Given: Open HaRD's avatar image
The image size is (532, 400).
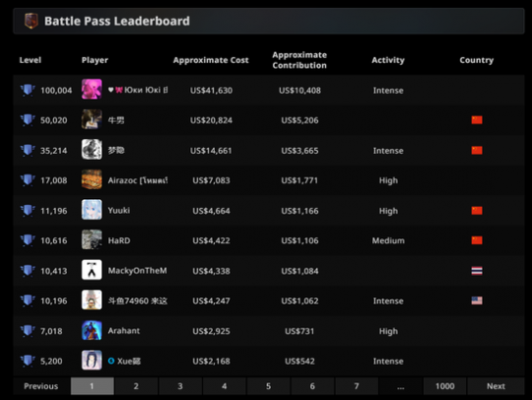Looking at the screenshot, I should (x=92, y=239).
